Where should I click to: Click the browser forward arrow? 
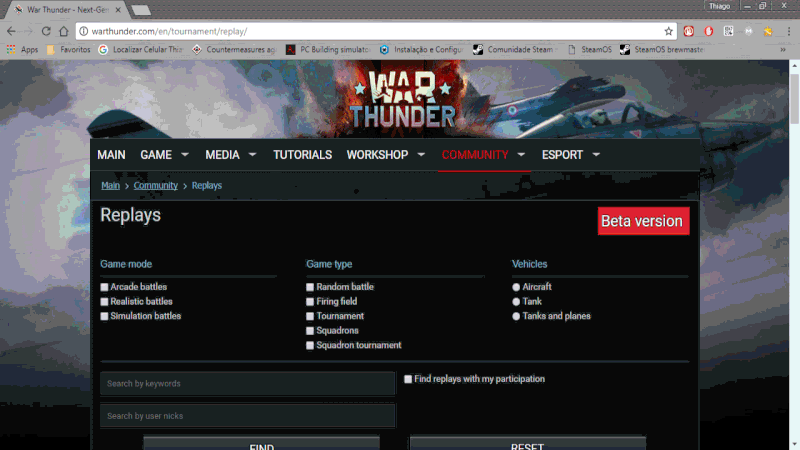point(28,31)
